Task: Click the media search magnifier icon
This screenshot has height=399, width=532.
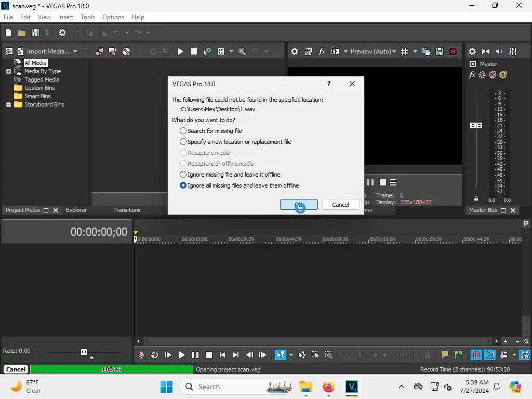Action: tap(242, 51)
